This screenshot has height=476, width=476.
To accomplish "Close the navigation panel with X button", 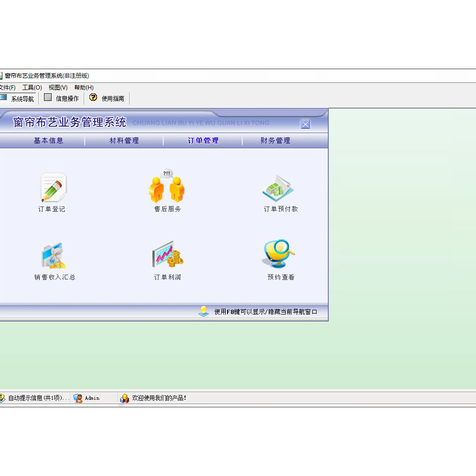I will tap(306, 125).
